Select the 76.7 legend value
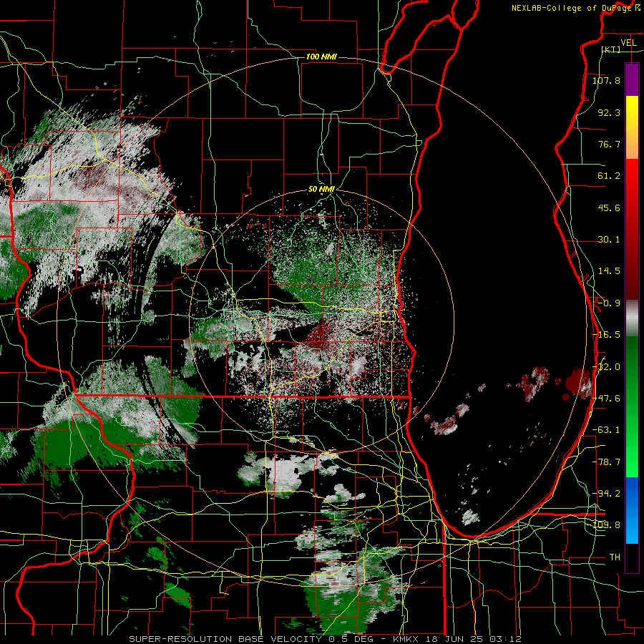 pos(609,144)
